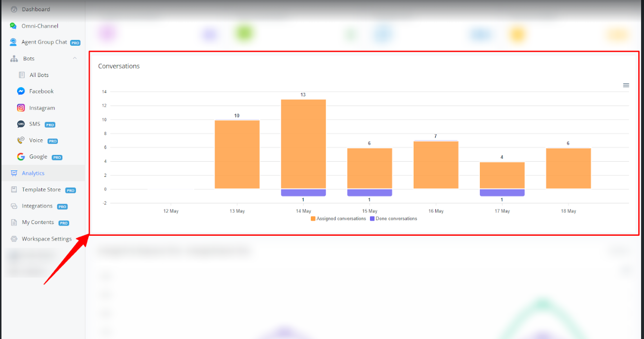Click the Agent Group Chat icon
644x339 pixels.
(x=13, y=42)
